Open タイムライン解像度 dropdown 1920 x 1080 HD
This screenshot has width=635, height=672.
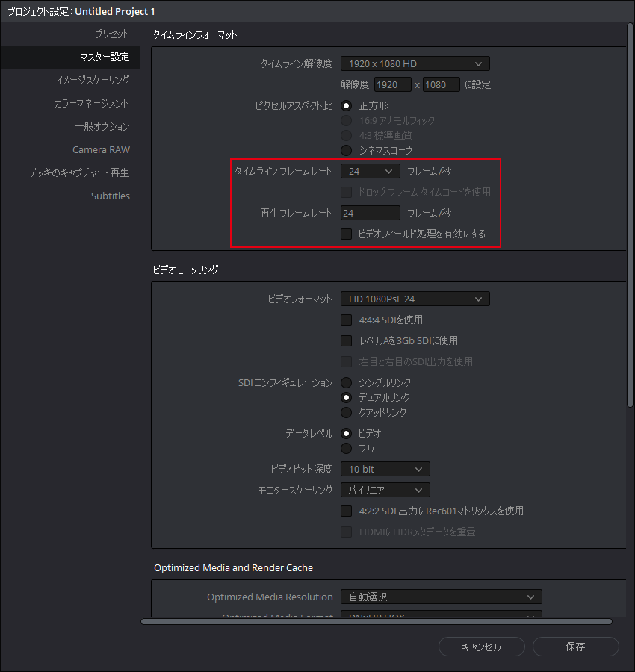pos(415,64)
